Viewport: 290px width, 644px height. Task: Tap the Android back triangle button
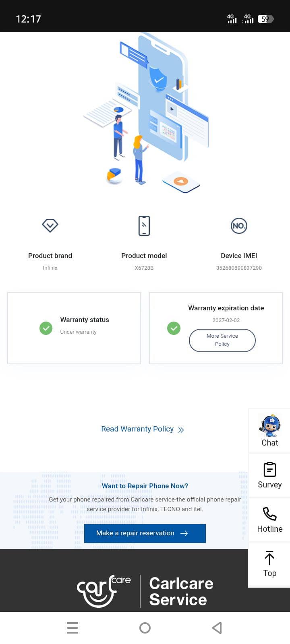[217, 628]
